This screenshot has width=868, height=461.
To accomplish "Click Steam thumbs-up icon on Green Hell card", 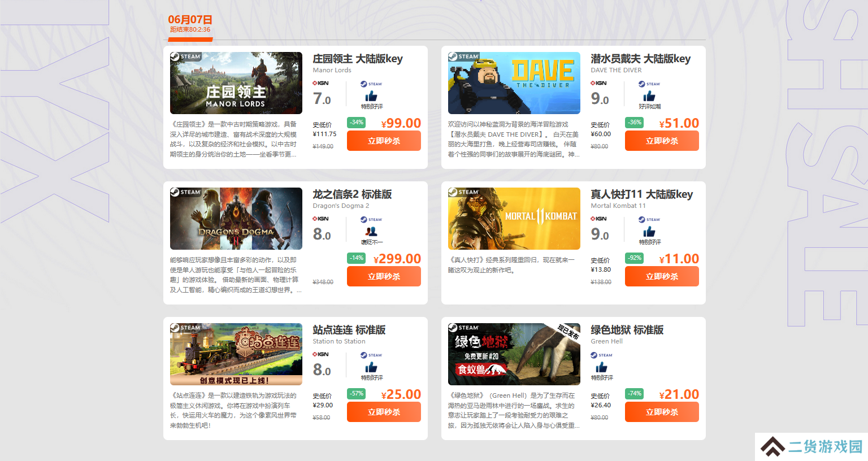I will pos(602,368).
